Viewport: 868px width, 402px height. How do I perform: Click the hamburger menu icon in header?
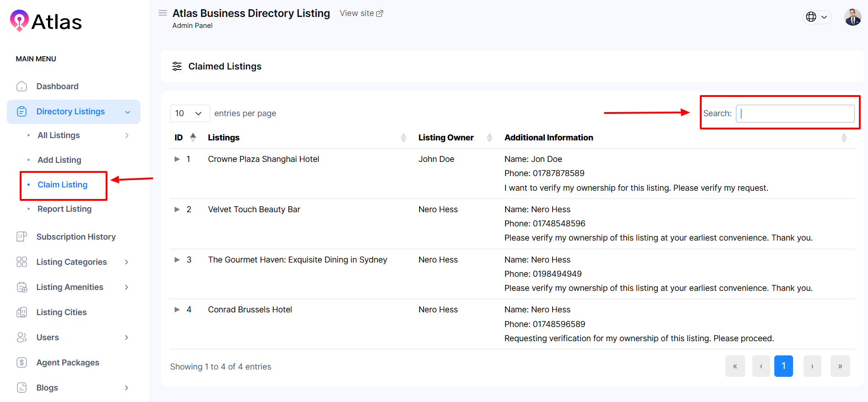[x=162, y=13]
